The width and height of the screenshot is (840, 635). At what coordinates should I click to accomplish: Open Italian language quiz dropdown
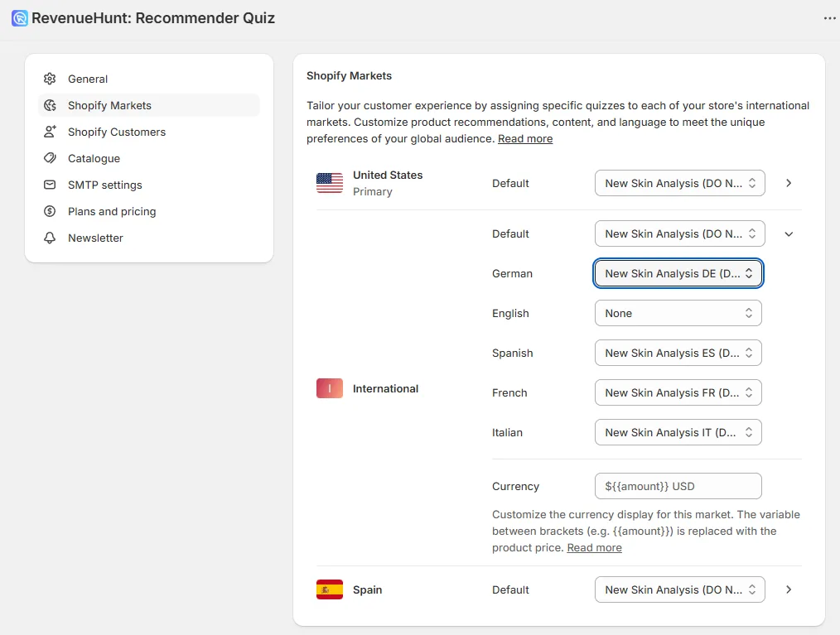coord(678,432)
